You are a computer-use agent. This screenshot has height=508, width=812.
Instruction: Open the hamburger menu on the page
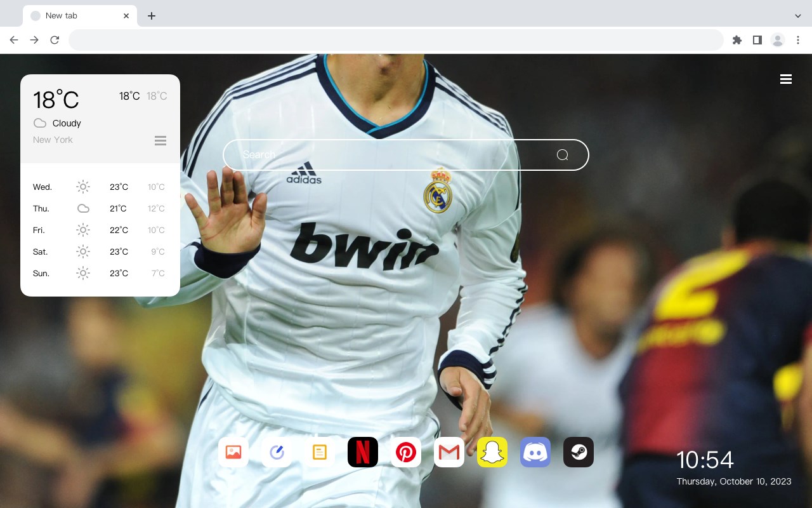click(x=786, y=79)
